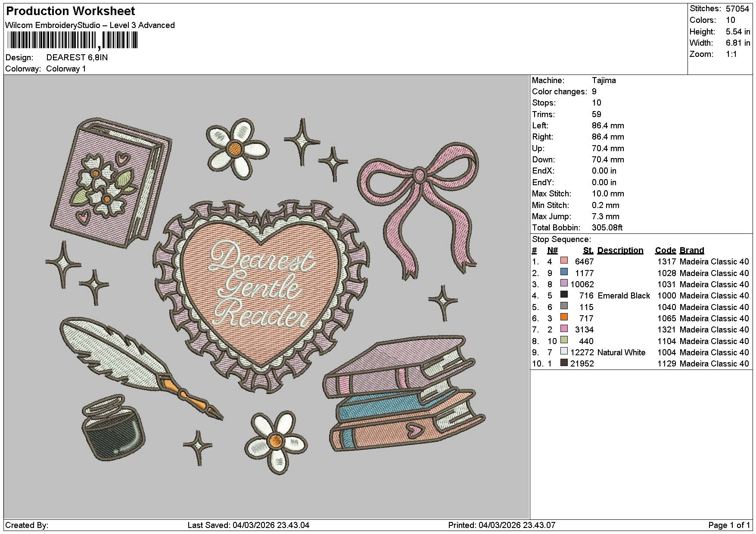Click the 'Up:' measurement label
This screenshot has height=534, width=756.
point(538,149)
